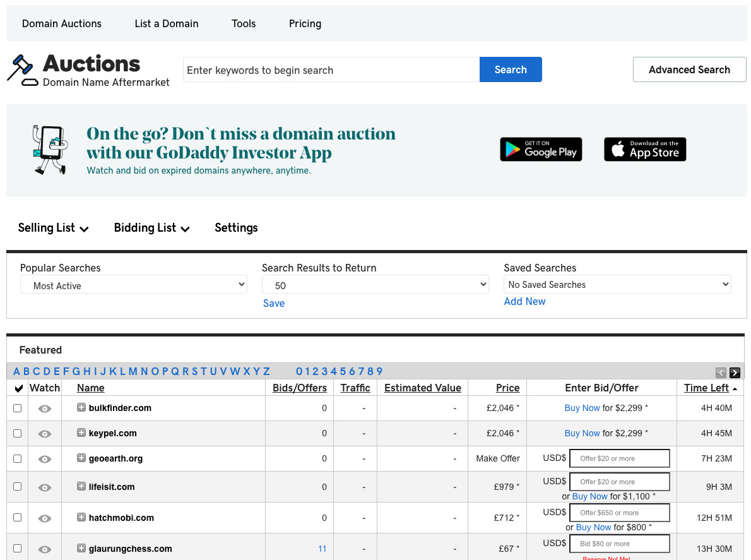The width and height of the screenshot is (751, 560).
Task: Tick the checkbox for keypel.com
Action: (17, 434)
